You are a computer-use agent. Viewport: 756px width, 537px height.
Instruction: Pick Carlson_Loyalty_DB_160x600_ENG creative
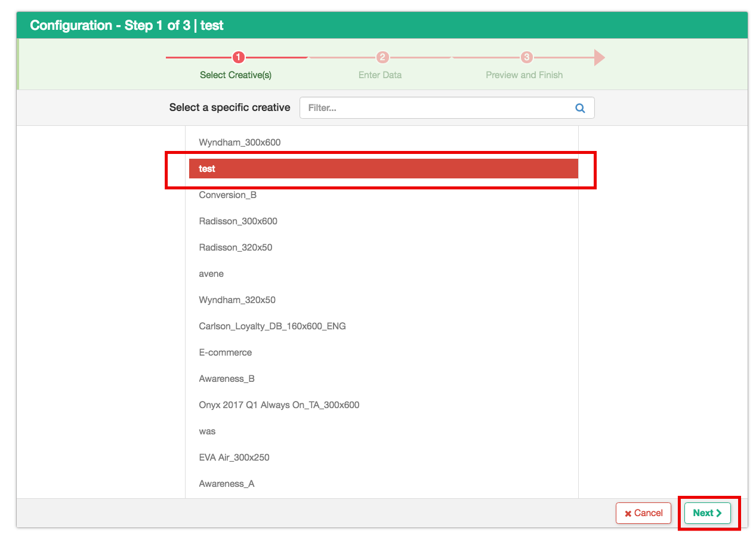pyautogui.click(x=272, y=326)
